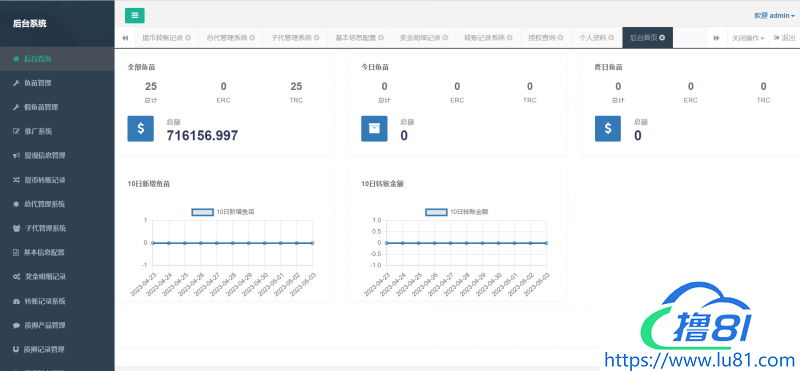Click the megaphone icon beside 提现信息管理

(x=16, y=155)
